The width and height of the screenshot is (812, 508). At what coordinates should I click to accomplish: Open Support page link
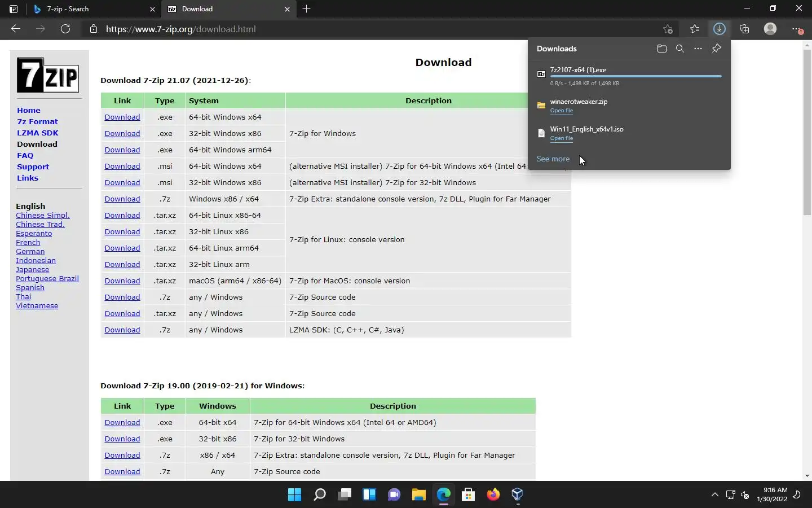[x=33, y=167]
